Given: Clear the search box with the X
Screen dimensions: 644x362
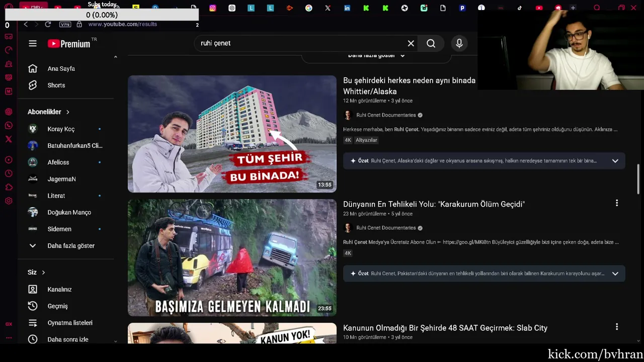Looking at the screenshot, I should point(411,43).
